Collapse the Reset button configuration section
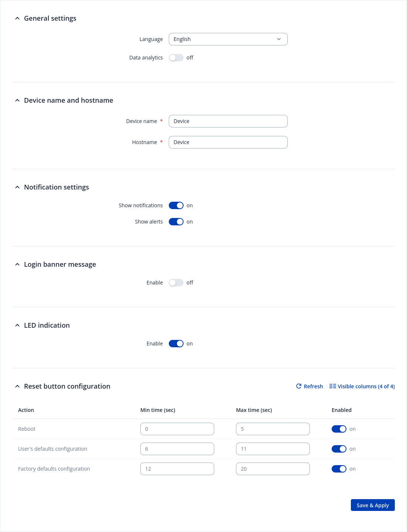Viewport: 407px width, 532px height. [17, 386]
